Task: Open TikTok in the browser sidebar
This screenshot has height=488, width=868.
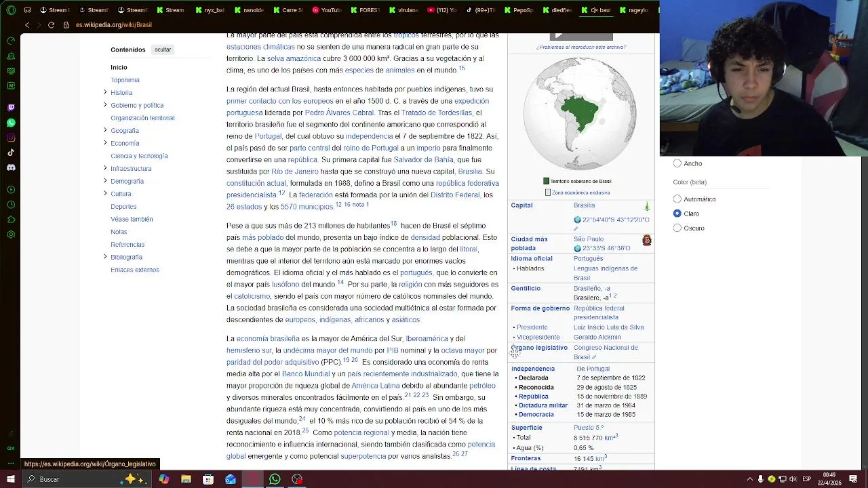Action: point(11,152)
